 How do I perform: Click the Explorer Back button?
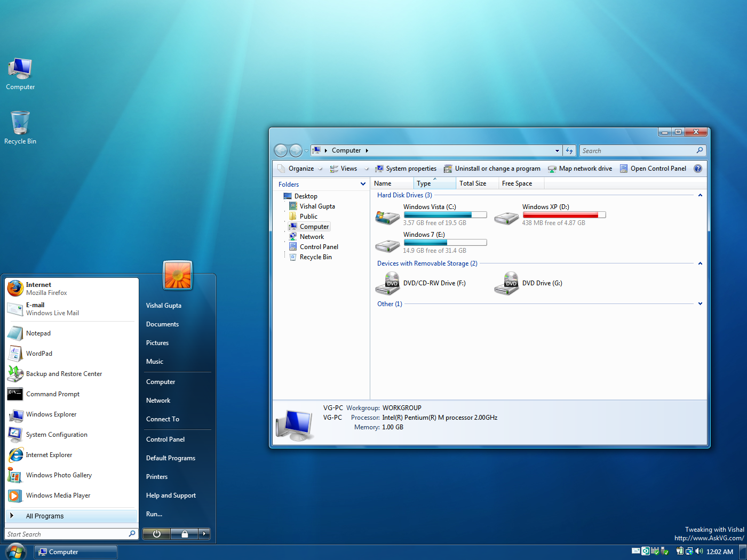tap(281, 150)
